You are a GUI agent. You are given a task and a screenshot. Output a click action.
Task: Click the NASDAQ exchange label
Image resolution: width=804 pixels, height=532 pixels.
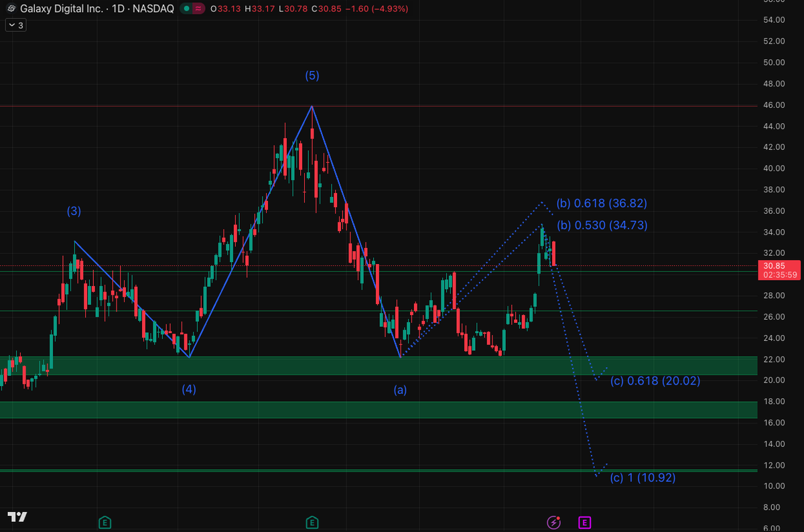[153, 9]
